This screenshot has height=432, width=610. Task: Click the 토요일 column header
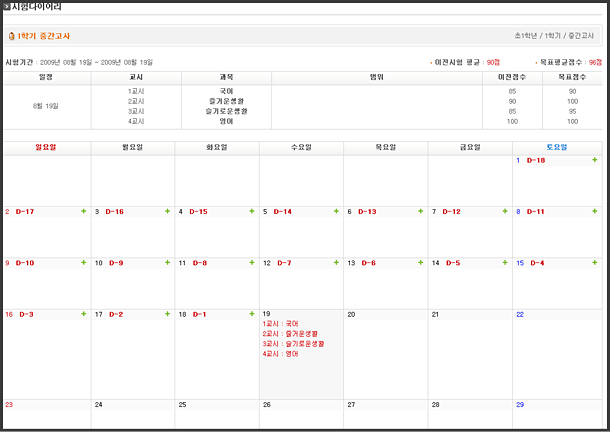[555, 147]
